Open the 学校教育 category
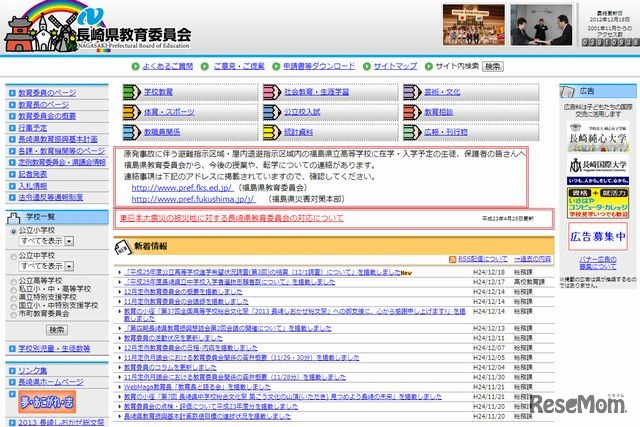Image resolution: width=640 pixels, height=427 pixels. click(158, 92)
